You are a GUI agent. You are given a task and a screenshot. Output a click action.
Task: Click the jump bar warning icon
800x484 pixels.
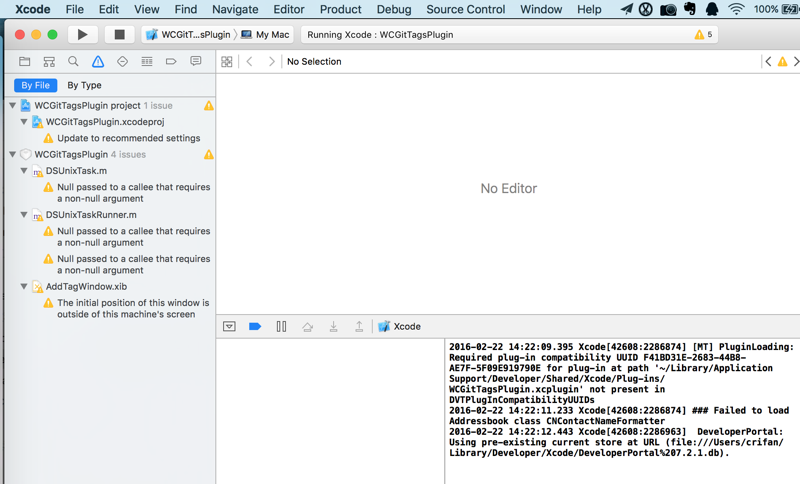point(782,62)
